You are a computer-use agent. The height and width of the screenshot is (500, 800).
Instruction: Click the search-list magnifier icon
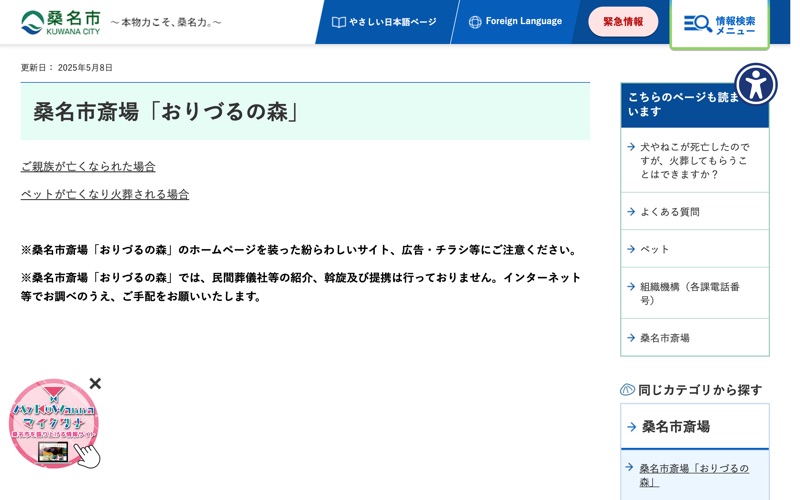[697, 23]
